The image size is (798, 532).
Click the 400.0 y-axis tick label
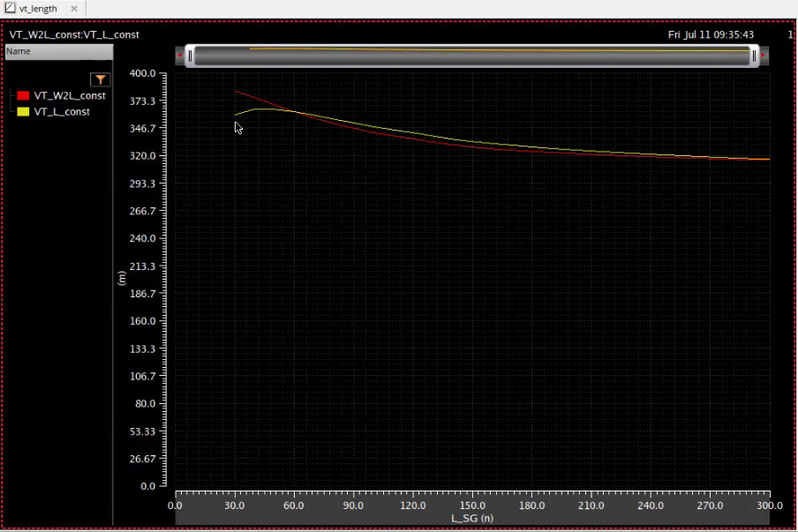point(142,73)
